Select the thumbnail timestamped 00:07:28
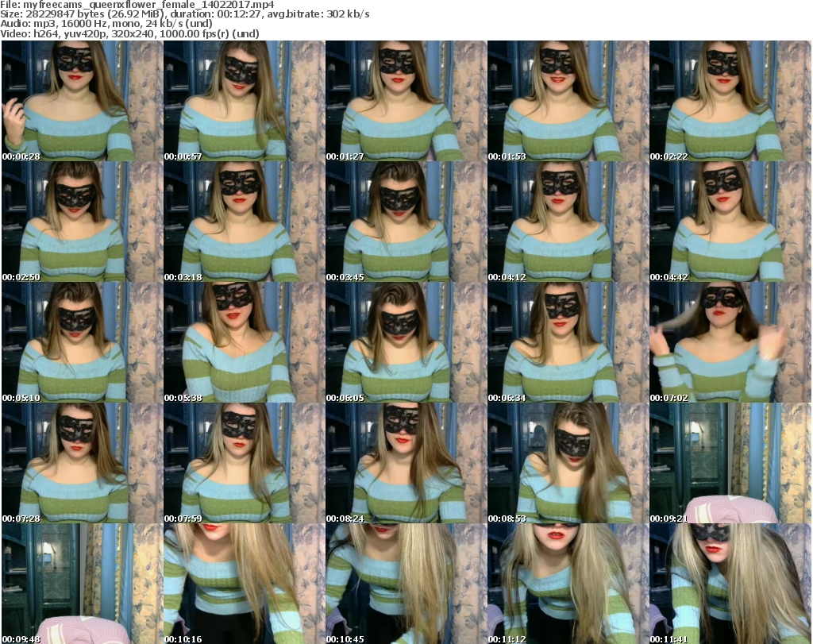Image resolution: width=813 pixels, height=644 pixels. pyautogui.click(x=83, y=463)
